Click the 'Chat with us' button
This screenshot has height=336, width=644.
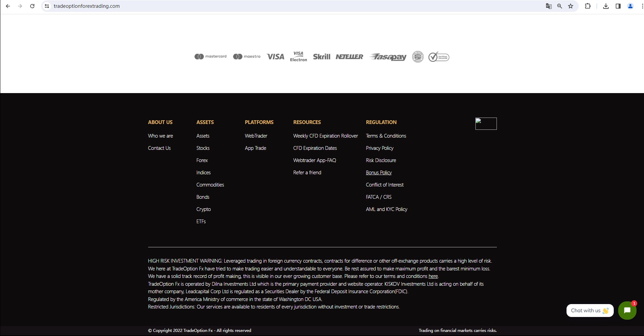[x=590, y=311]
